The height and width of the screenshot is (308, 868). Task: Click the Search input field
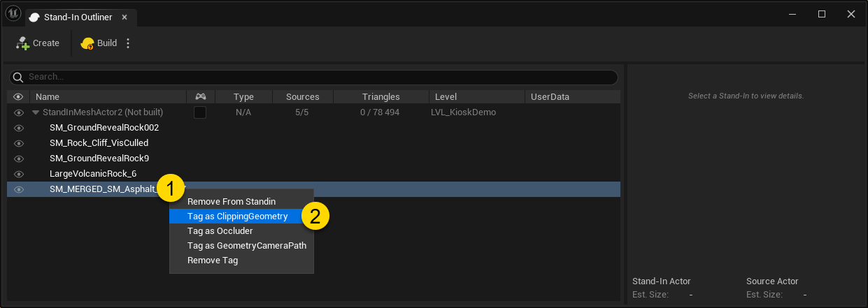click(313, 77)
